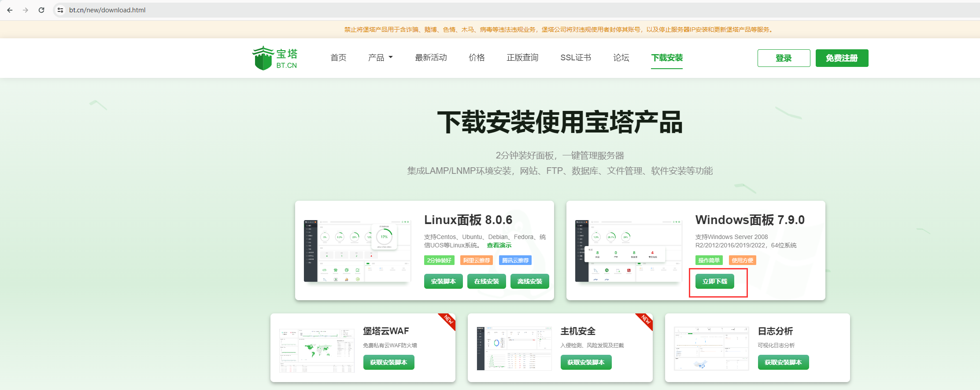Click the orange warning notice banner text
This screenshot has height=390, width=980.
point(559,29)
